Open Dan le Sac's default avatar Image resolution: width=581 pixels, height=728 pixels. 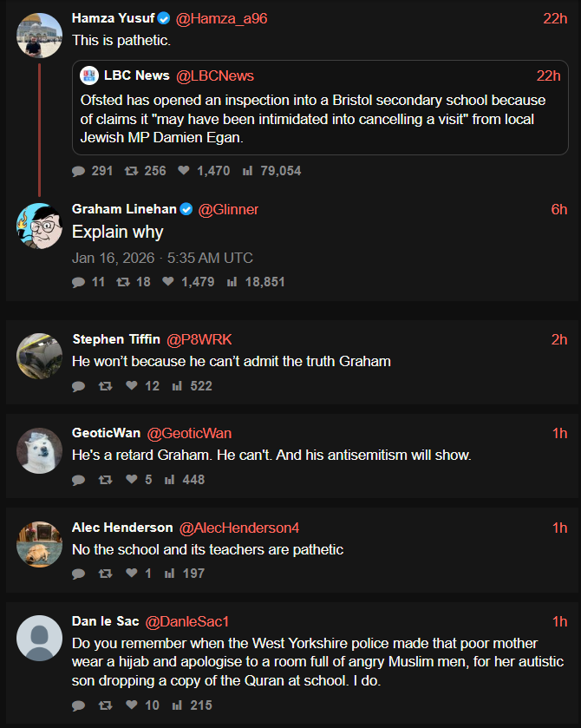tap(39, 638)
